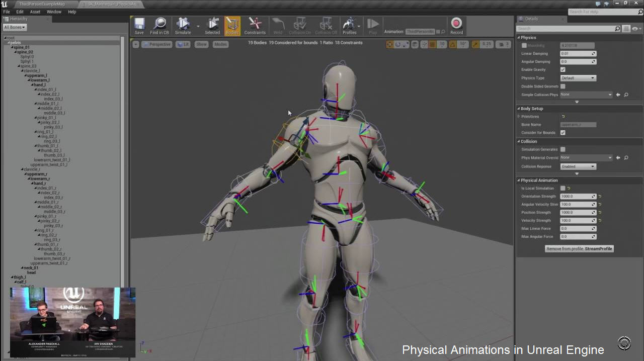Image resolution: width=644 pixels, height=361 pixels.
Task: Switch to Constraints editing mode
Action: [255, 26]
